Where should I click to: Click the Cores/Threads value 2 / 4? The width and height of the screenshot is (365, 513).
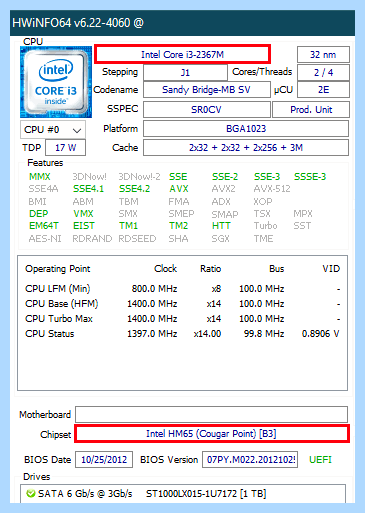[323, 72]
